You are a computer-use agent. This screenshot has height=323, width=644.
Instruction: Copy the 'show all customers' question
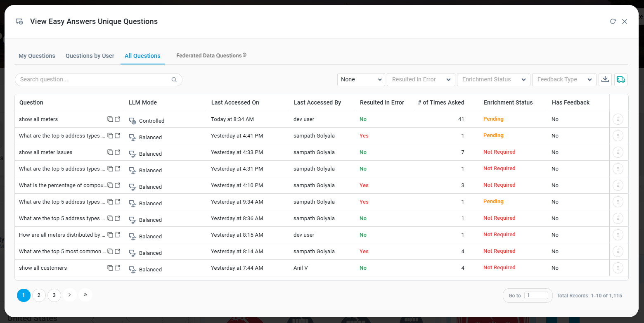coord(110,268)
